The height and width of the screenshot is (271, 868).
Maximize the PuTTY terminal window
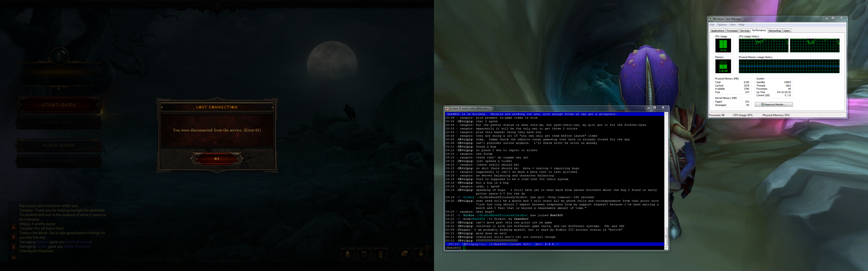[654, 108]
